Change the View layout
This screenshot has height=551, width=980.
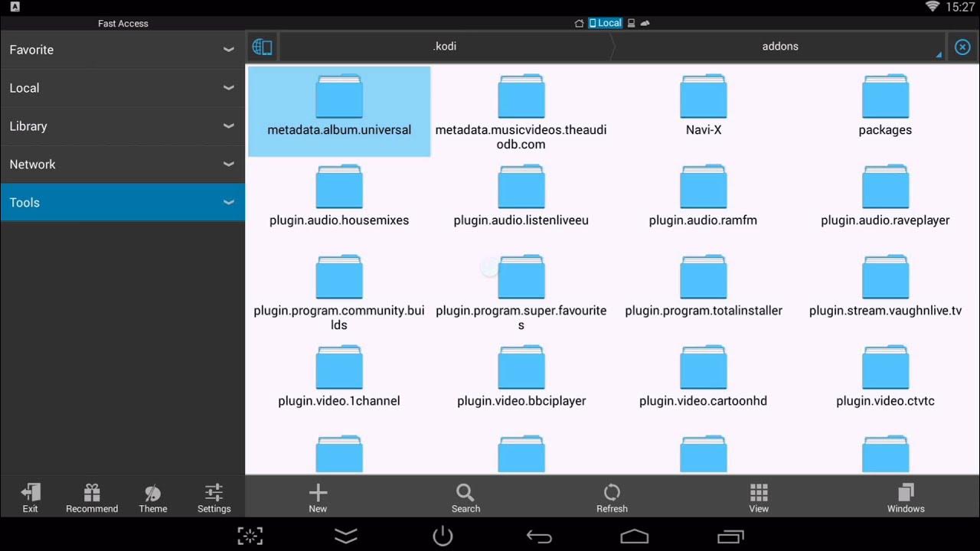[x=759, y=497]
